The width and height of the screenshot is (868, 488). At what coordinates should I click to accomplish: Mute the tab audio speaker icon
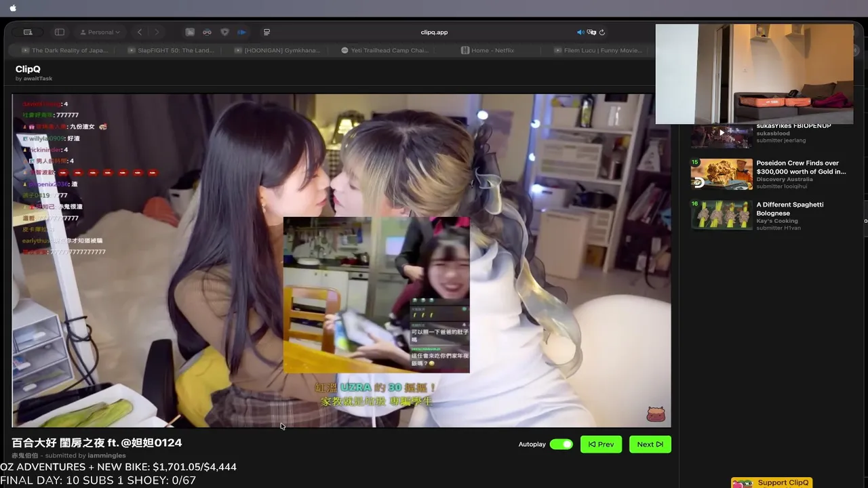pyautogui.click(x=580, y=32)
